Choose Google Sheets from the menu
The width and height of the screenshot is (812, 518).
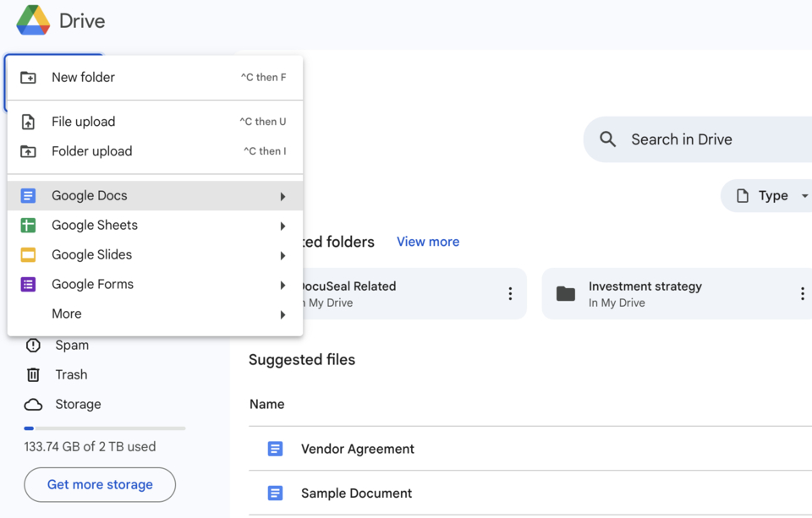(x=155, y=225)
